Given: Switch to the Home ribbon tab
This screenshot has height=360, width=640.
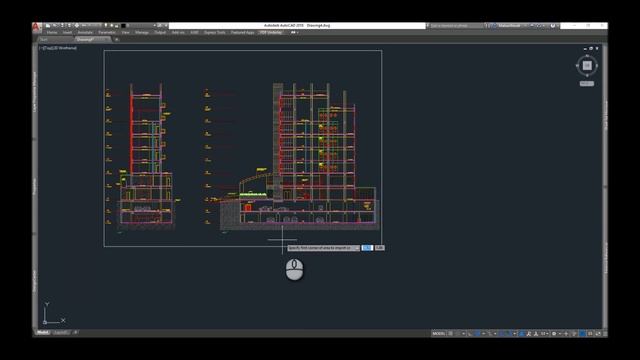Looking at the screenshot, I should 51,33.
